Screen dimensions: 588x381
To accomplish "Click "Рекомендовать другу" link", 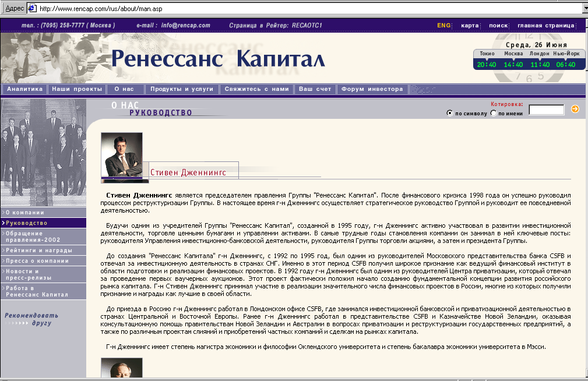I will coord(31,319).
